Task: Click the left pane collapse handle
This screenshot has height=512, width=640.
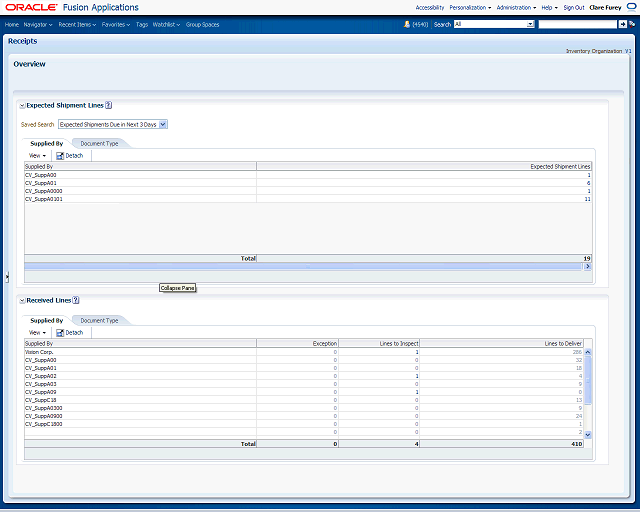Action: click(7, 277)
